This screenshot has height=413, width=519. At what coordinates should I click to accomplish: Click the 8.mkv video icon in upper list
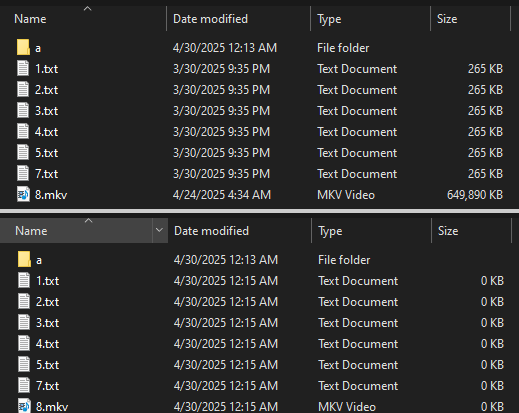pos(23,195)
